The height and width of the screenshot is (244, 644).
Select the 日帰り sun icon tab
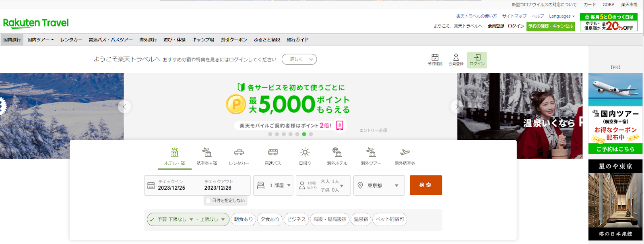pyautogui.click(x=305, y=157)
